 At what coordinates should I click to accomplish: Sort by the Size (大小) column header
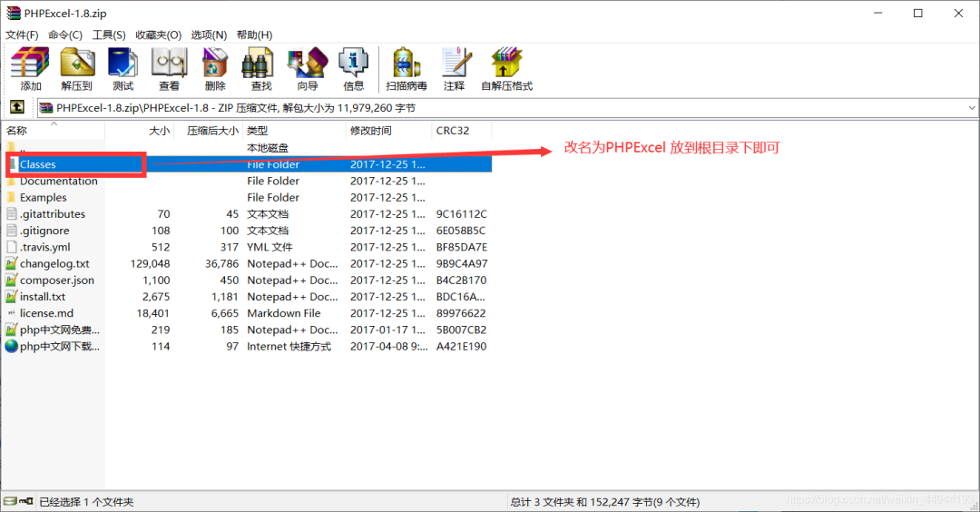(140, 131)
